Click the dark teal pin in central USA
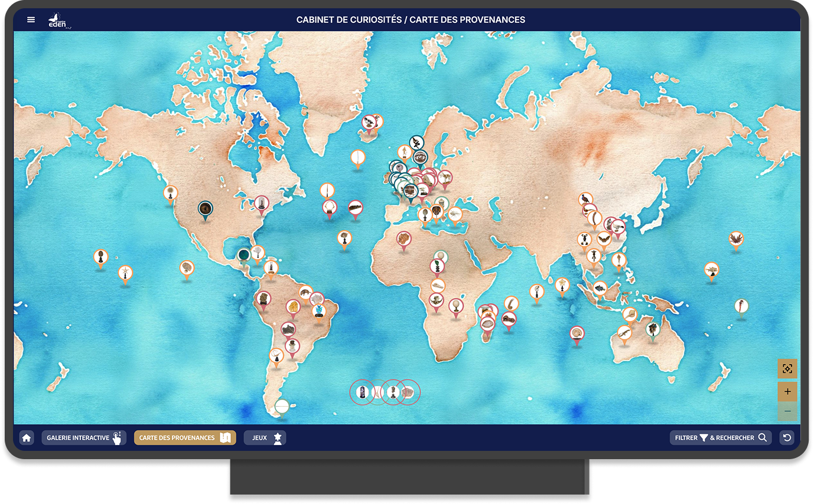 click(x=205, y=209)
